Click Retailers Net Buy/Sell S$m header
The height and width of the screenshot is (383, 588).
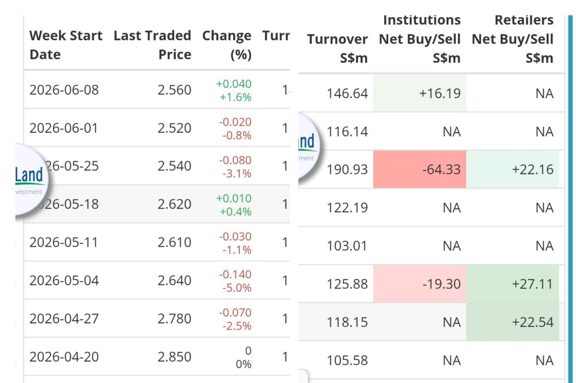(512, 39)
